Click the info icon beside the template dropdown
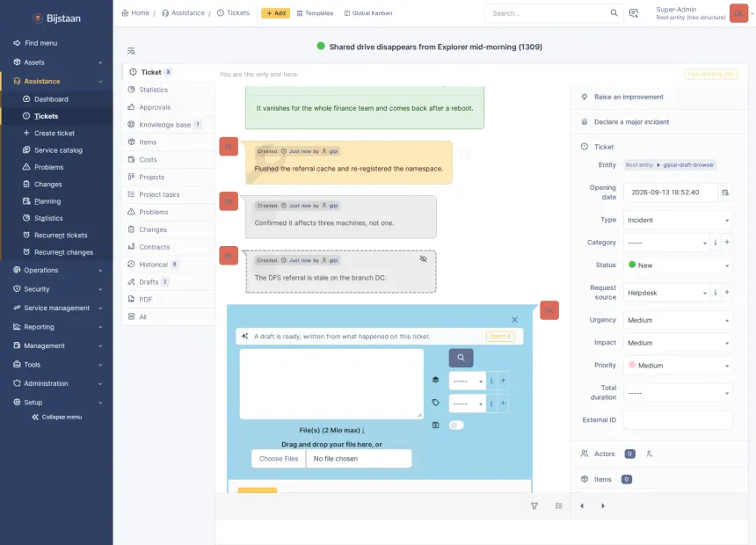Screen dimensions: 756x545 click(491, 381)
